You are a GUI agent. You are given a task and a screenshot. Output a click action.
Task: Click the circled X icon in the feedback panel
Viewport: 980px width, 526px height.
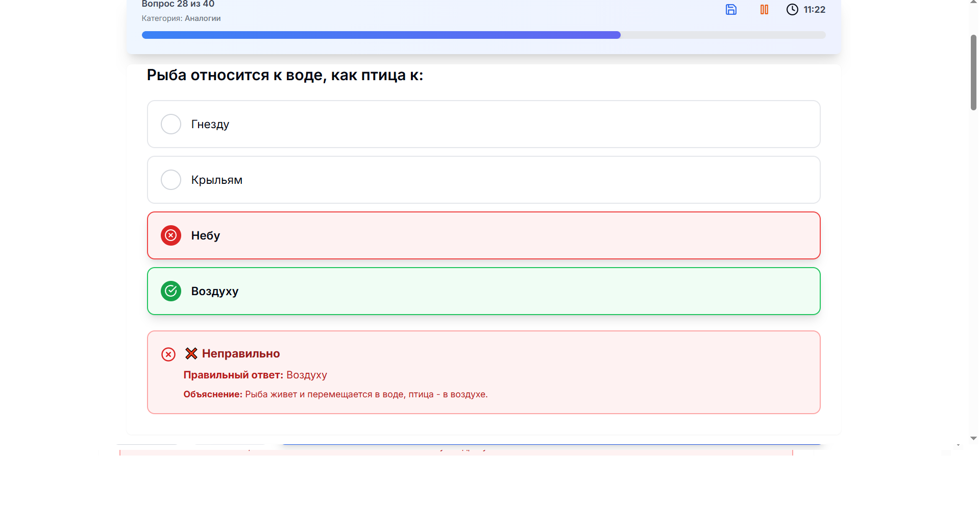point(168,354)
